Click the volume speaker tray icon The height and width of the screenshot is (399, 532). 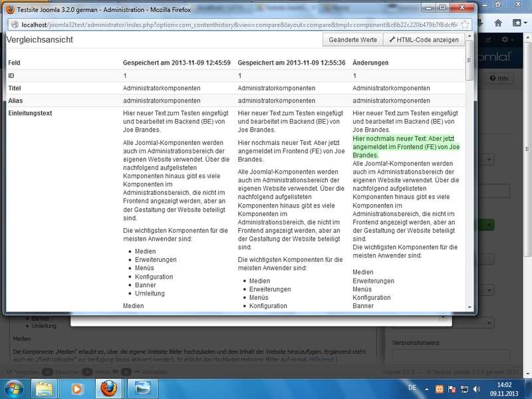tap(476, 389)
